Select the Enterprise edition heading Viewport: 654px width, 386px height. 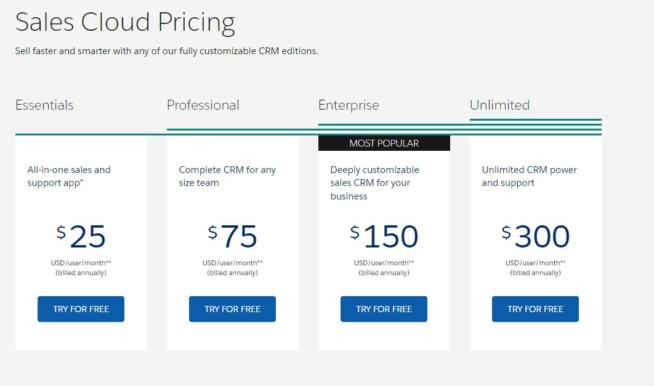[349, 106]
